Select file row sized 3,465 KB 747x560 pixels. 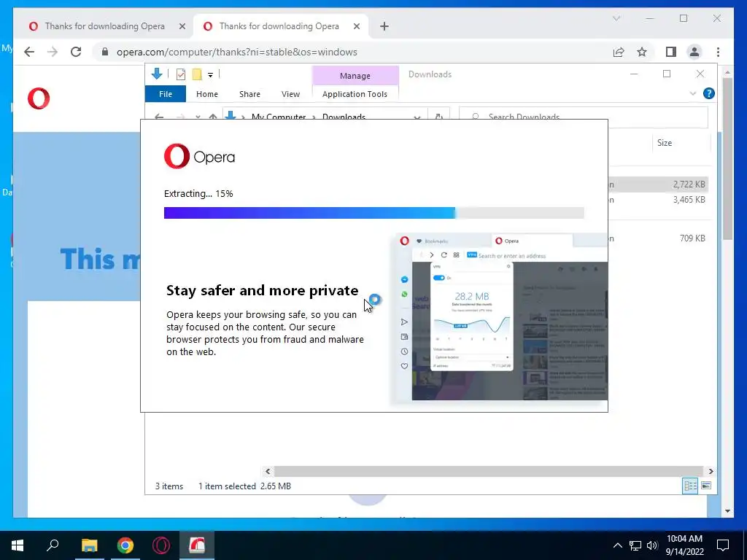pyautogui.click(x=659, y=200)
